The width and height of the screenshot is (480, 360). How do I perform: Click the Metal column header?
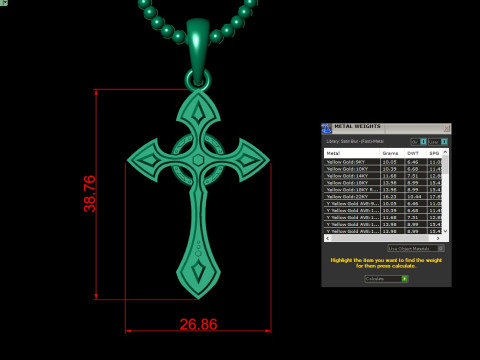tap(352, 153)
